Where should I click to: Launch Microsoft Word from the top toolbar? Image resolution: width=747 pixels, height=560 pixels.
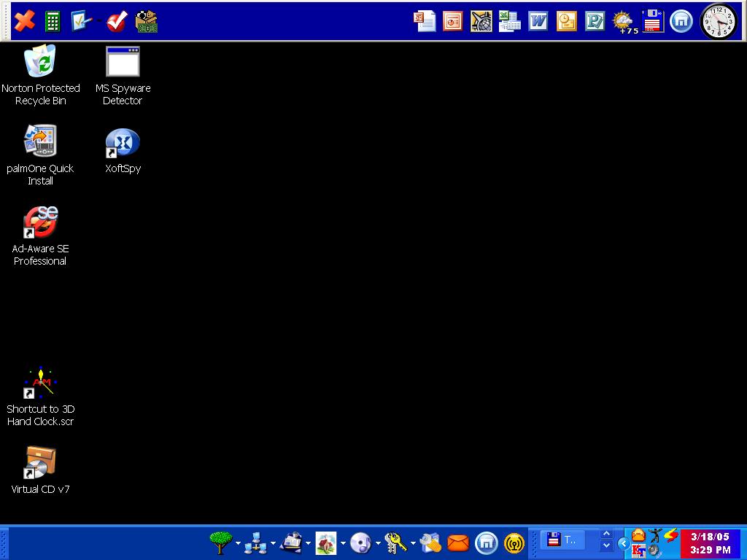click(538, 21)
